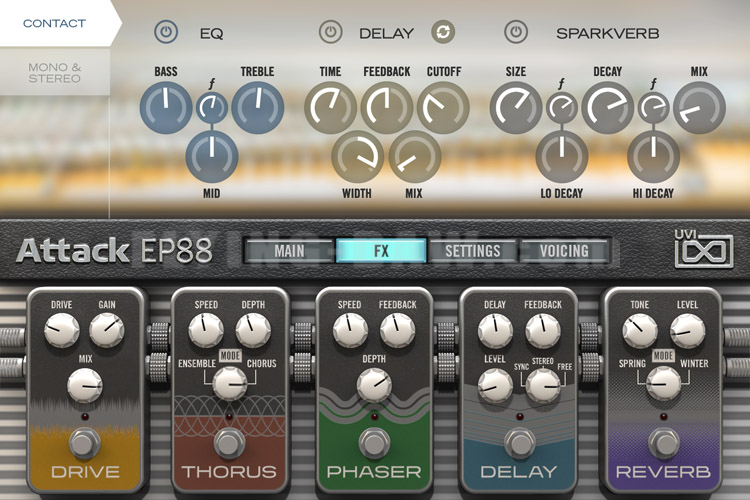750x500 pixels.
Task: Click the Drive pedal MIX knob
Action: pyautogui.click(x=85, y=385)
